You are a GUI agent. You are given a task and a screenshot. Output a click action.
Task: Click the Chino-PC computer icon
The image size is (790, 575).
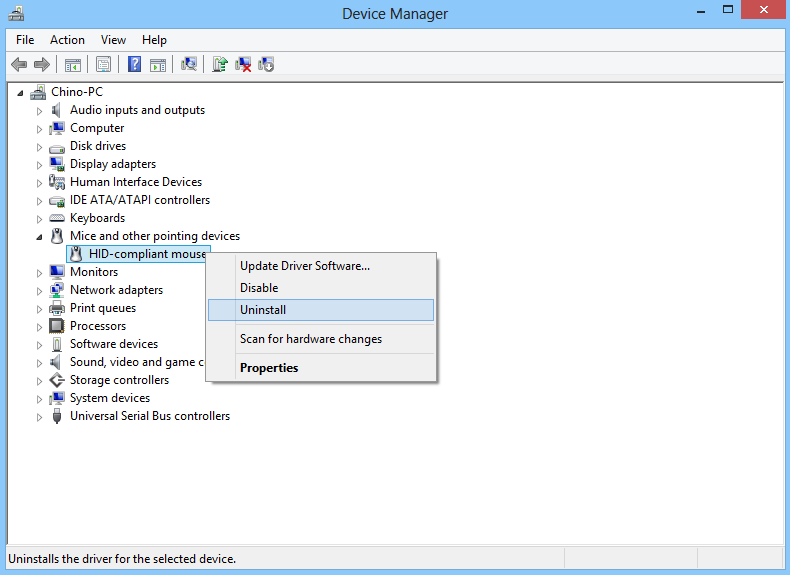[x=38, y=92]
